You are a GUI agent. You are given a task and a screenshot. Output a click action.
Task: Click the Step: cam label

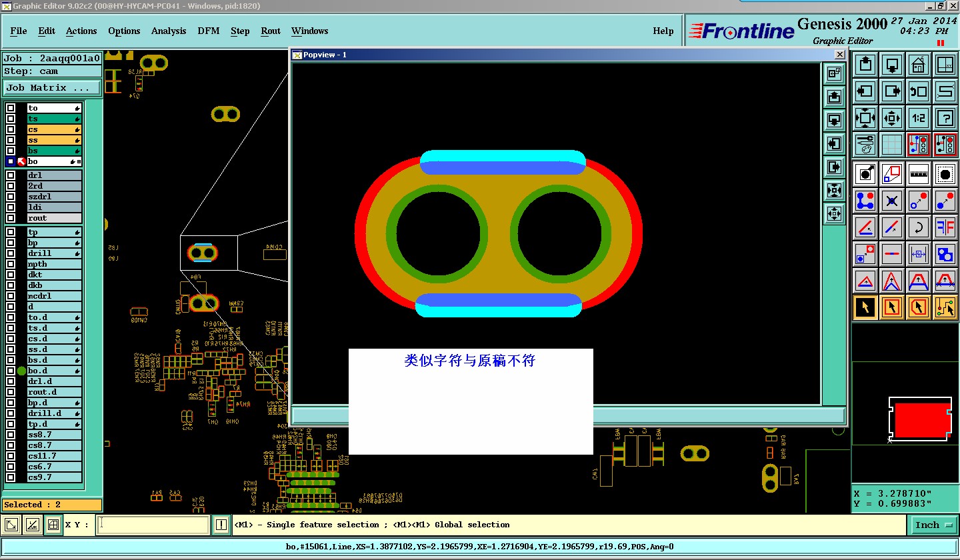(52, 71)
